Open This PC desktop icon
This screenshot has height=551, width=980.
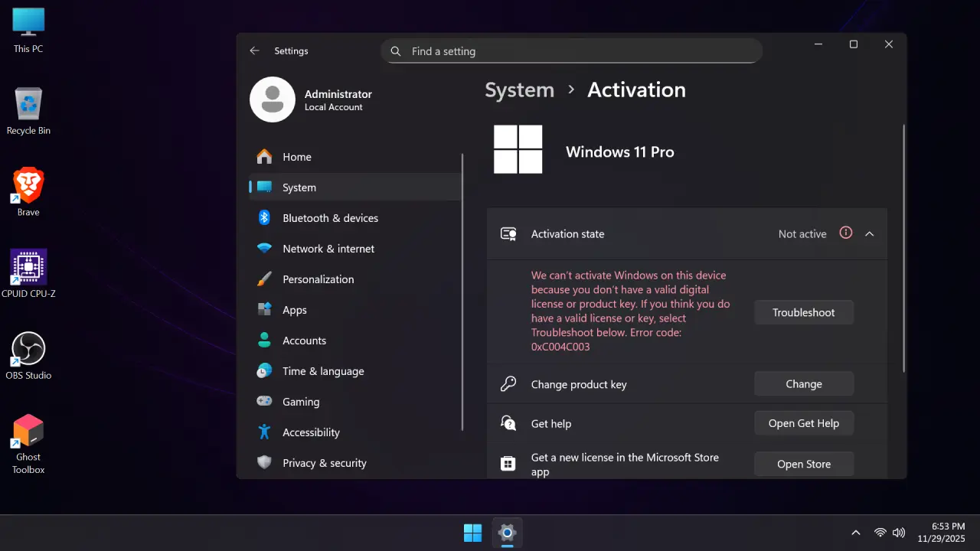click(x=28, y=31)
